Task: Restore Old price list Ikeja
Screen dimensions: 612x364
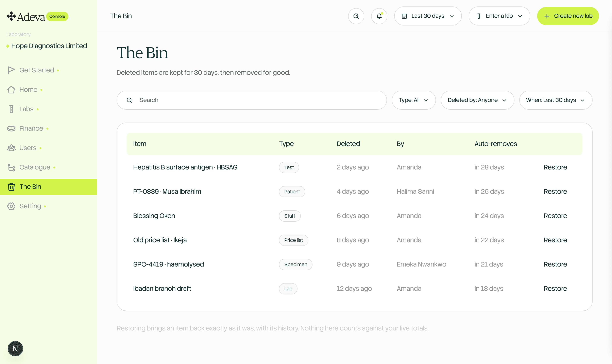Action: click(555, 240)
